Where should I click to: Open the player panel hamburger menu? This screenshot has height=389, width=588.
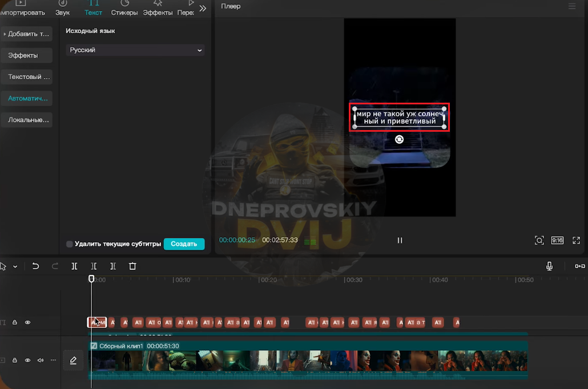click(572, 6)
